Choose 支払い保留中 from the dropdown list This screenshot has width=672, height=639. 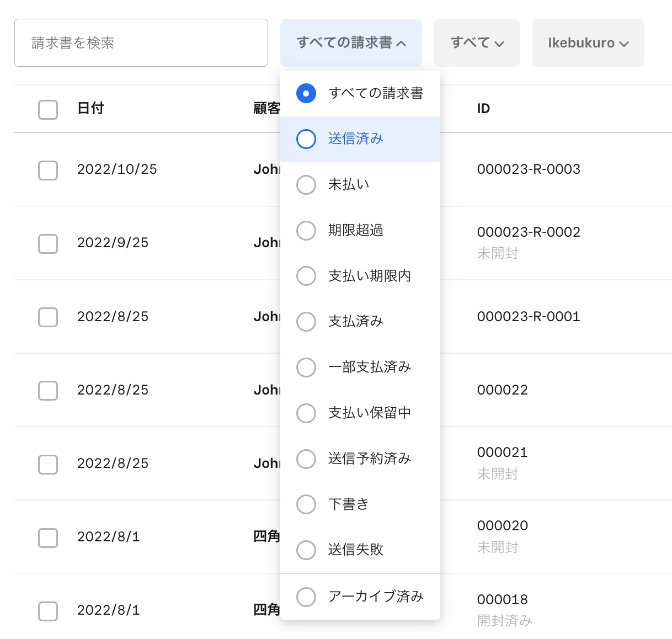pos(369,413)
